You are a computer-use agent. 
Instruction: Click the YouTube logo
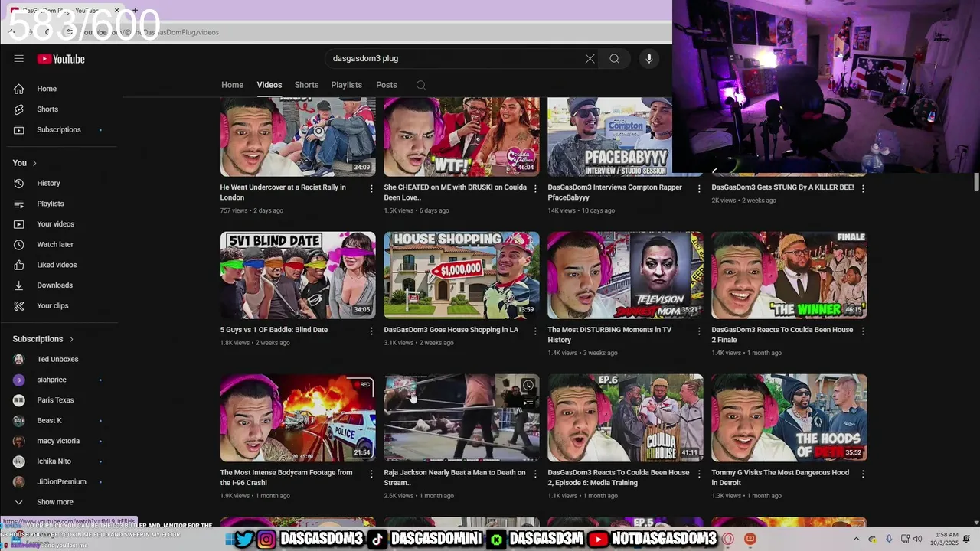(61, 59)
